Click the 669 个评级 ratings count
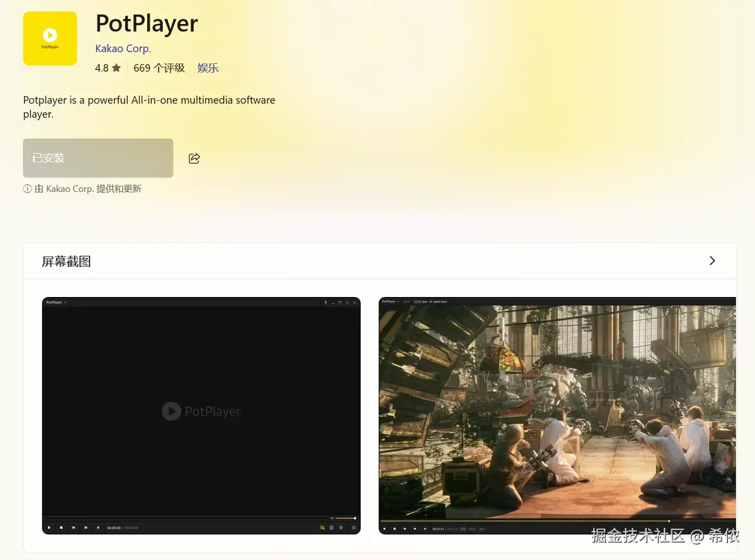This screenshot has height=560, width=755. (159, 68)
